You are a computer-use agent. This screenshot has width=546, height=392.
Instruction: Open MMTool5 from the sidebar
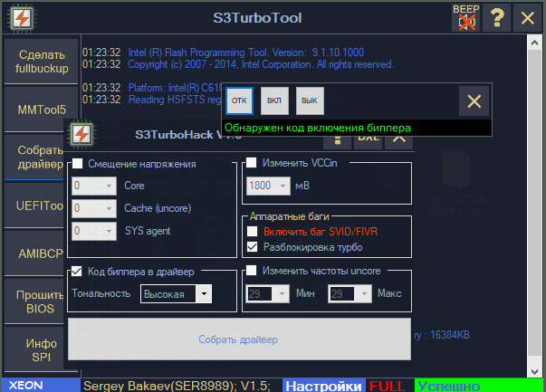[42, 110]
